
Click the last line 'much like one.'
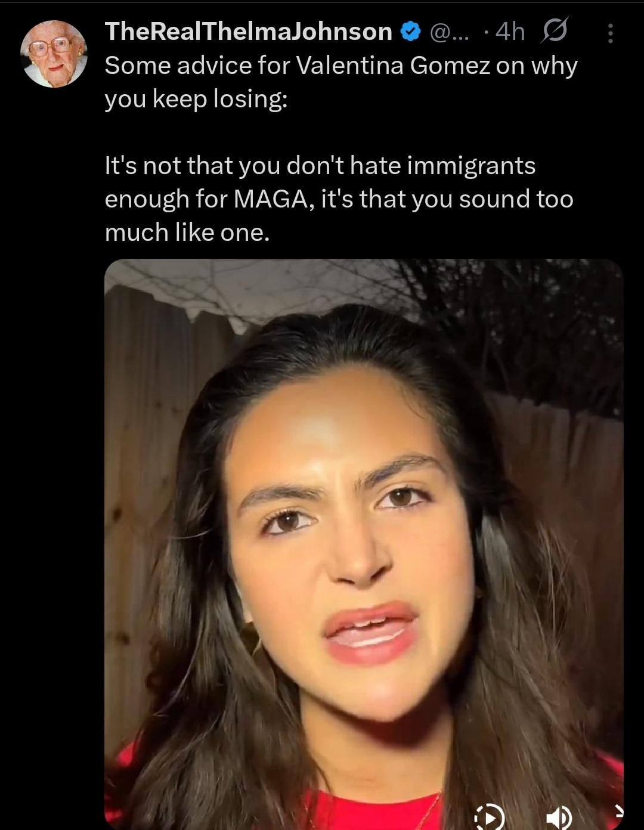pyautogui.click(x=187, y=233)
